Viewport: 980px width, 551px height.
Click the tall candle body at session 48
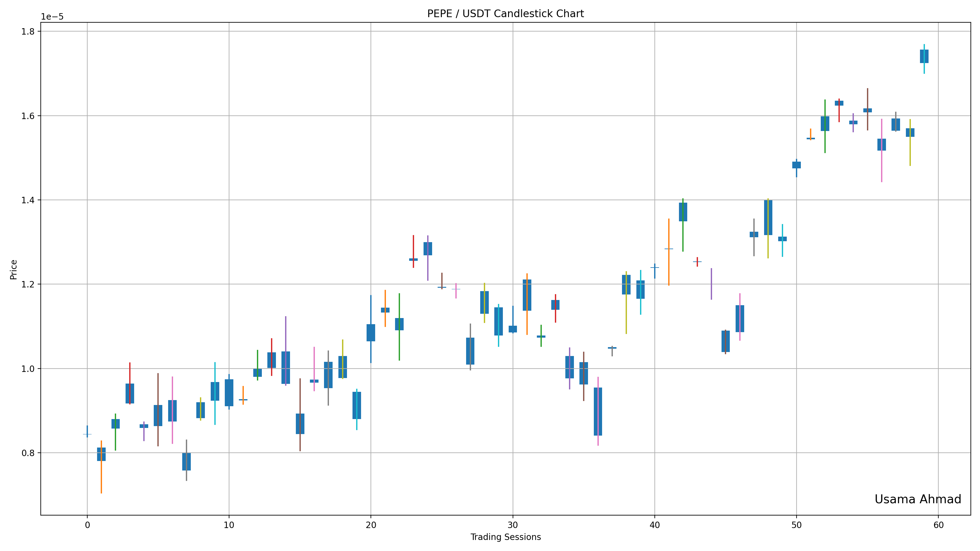[x=768, y=218]
